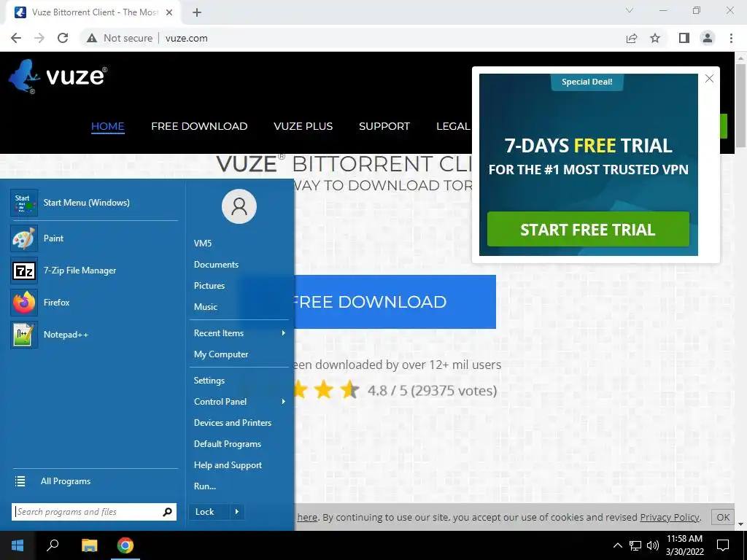Open 7-Zip File Manager icon
Viewport: 747px width, 560px height.
24,271
